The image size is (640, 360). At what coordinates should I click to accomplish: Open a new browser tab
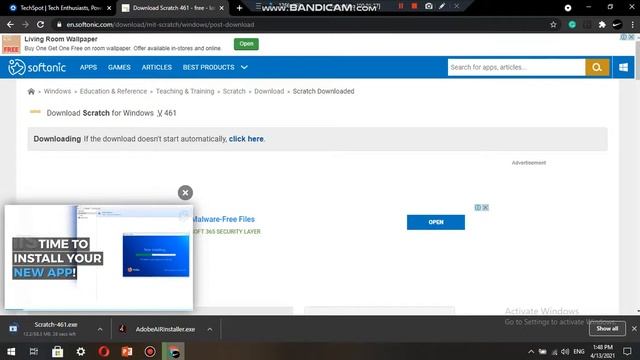tap(240, 8)
